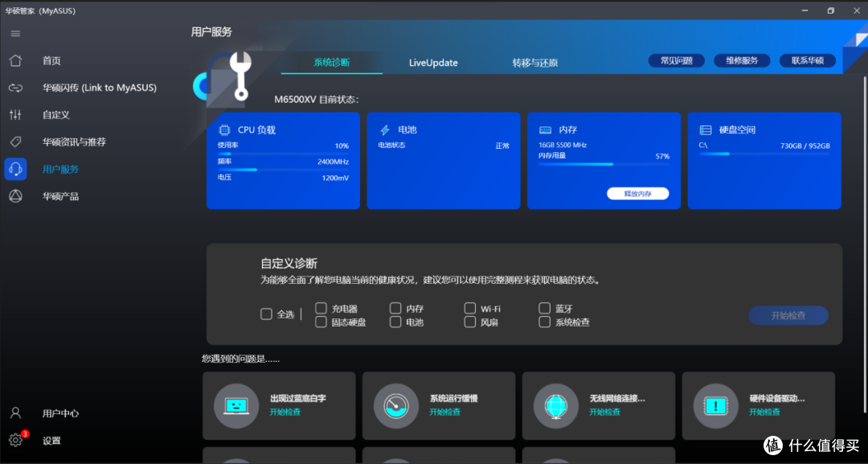Screen dimensions: 868x464
Task: Click the 释放内存 release memory button
Action: [637, 194]
